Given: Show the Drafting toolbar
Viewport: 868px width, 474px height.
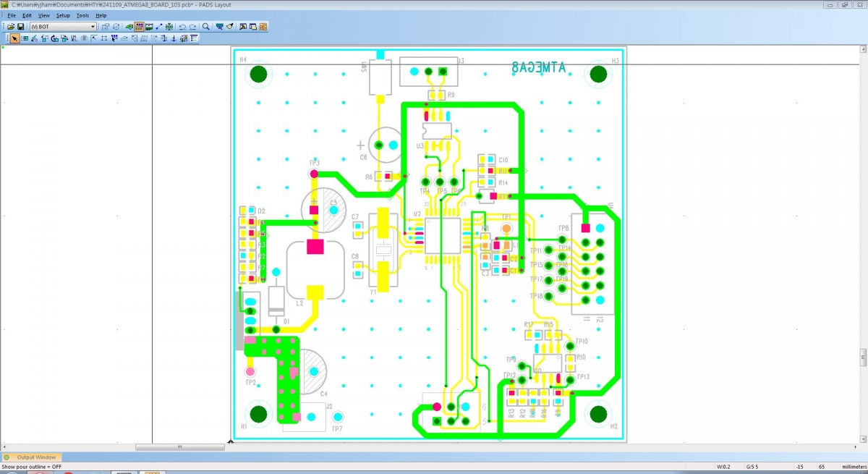Looking at the screenshot, I should pos(129,27).
